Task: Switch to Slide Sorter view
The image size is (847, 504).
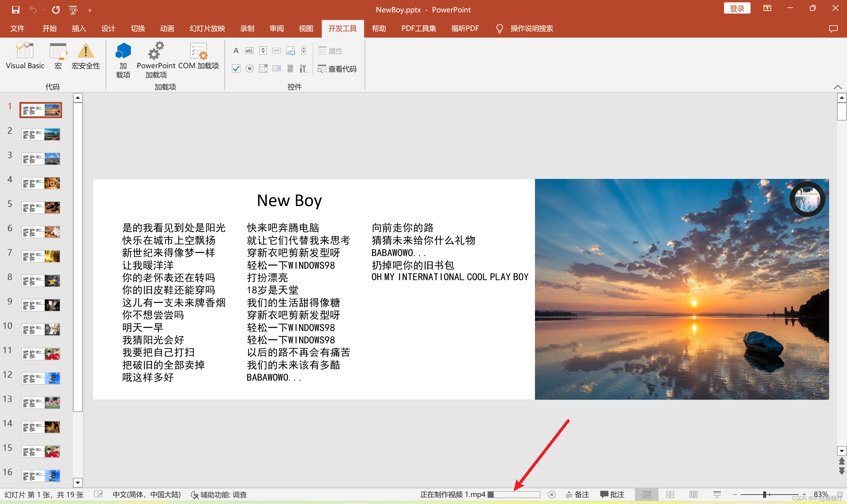Action: coord(670,495)
